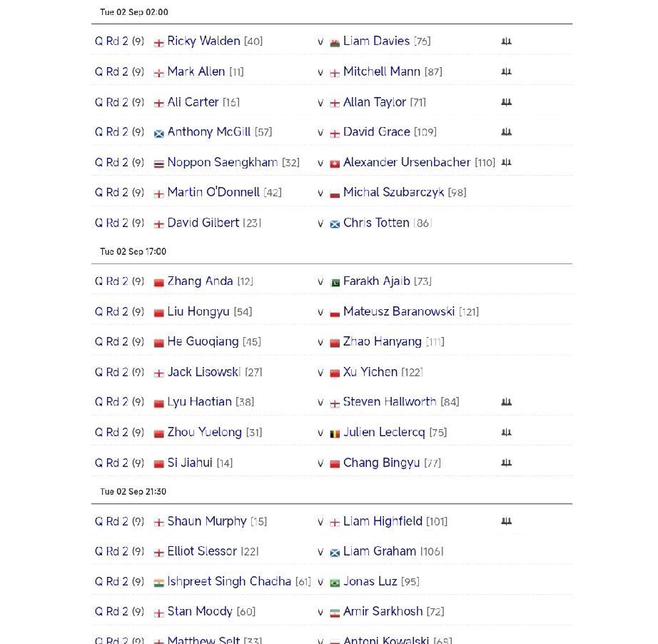Select the Mateusz Baranowski player link
The height and width of the screenshot is (644, 658).
pyautogui.click(x=398, y=312)
